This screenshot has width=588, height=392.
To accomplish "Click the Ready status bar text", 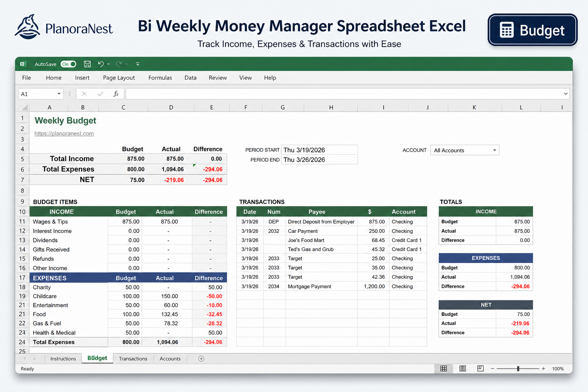I will click(x=27, y=369).
